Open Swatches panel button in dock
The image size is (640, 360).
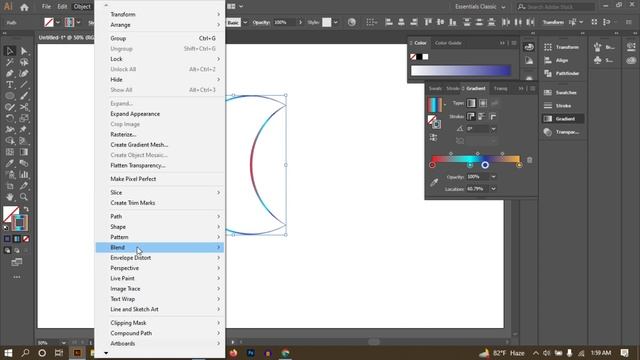[562, 93]
